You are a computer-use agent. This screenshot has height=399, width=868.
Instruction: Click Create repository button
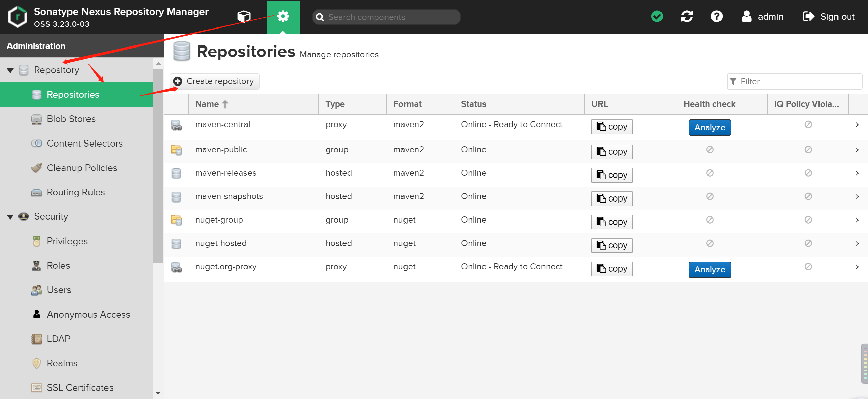coord(214,81)
